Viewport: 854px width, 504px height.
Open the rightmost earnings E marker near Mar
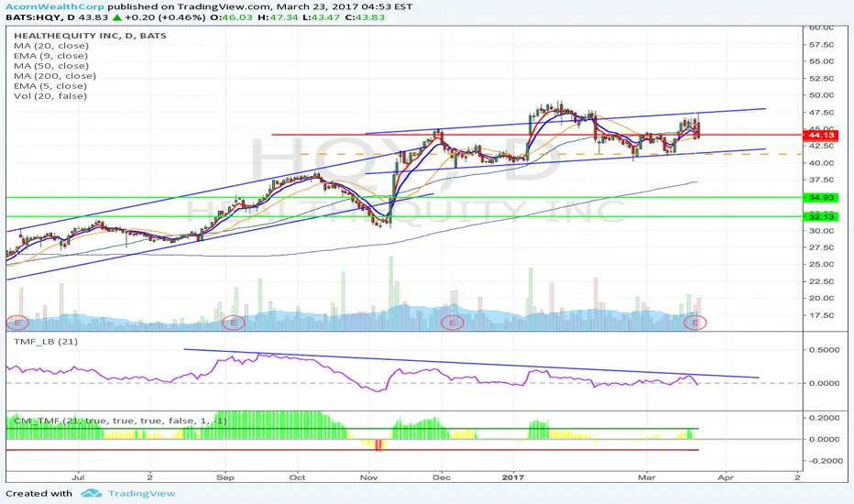click(695, 323)
